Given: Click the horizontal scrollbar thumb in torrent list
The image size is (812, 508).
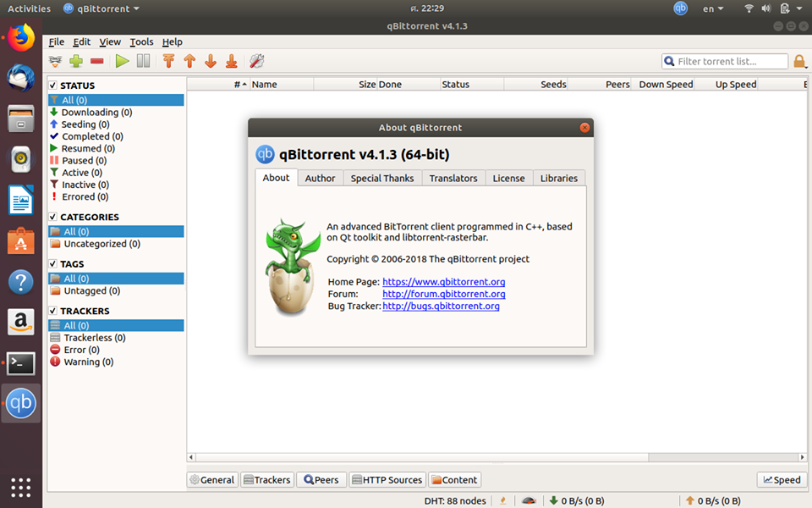Looking at the screenshot, I should [422, 457].
